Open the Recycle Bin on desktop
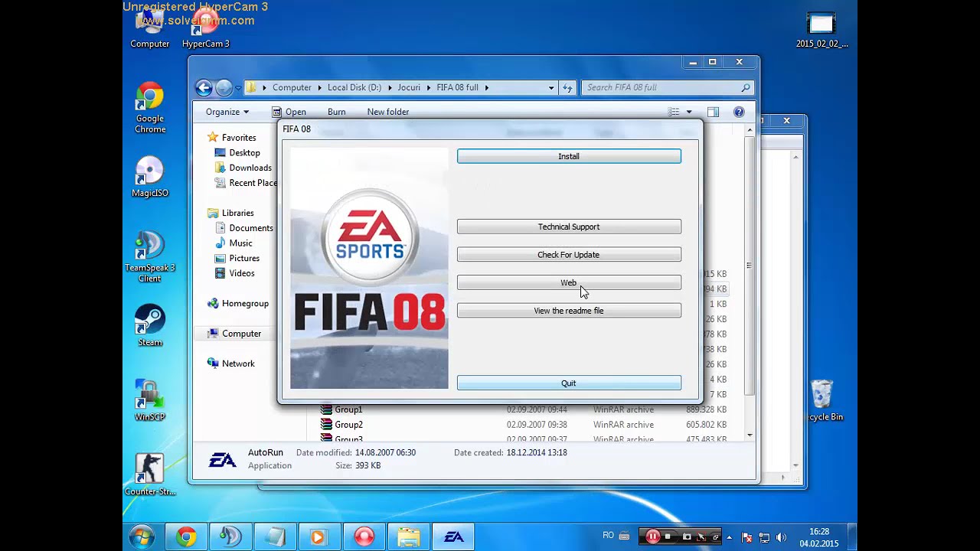This screenshot has width=980, height=551. [x=824, y=400]
